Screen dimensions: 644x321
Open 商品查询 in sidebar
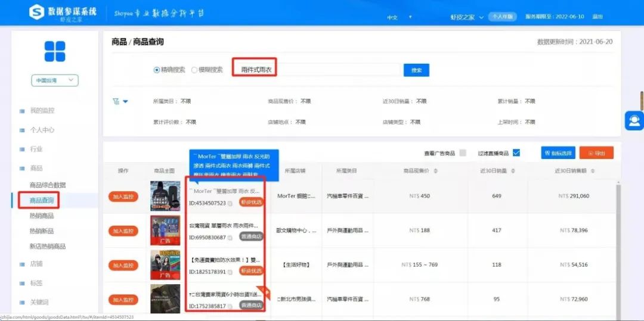coord(42,201)
